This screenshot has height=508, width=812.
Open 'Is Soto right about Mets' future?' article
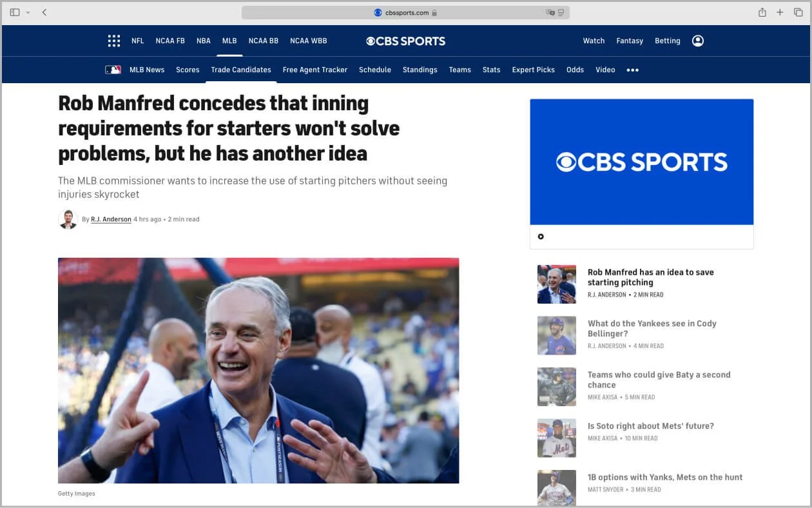(x=651, y=426)
